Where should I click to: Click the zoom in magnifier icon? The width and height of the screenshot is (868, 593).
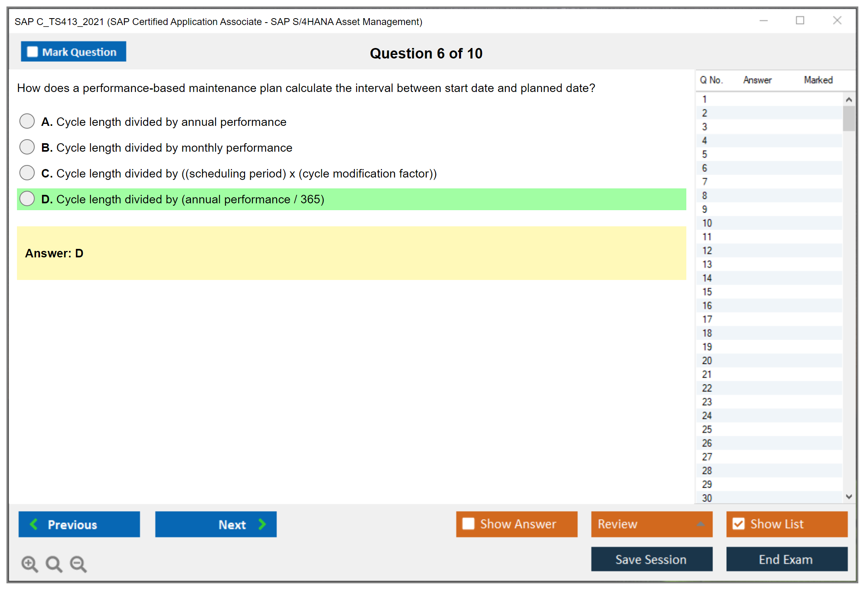(x=29, y=564)
